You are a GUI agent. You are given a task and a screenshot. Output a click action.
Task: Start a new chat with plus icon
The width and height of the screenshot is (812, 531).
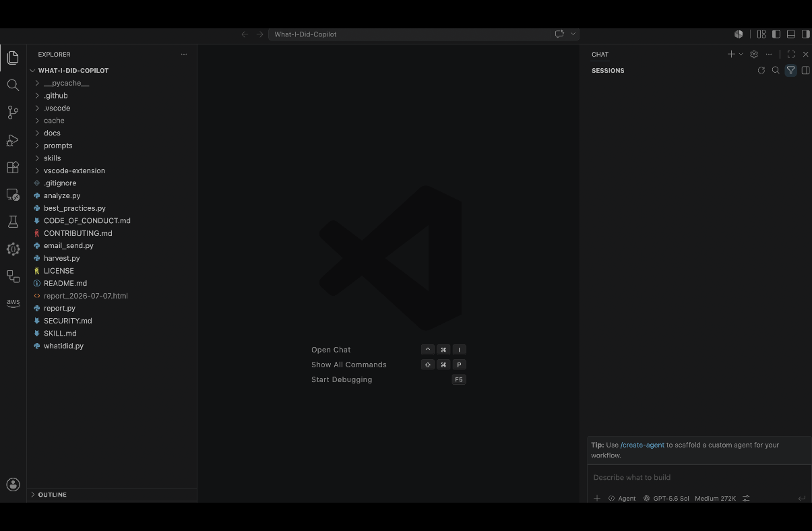tap(731, 54)
